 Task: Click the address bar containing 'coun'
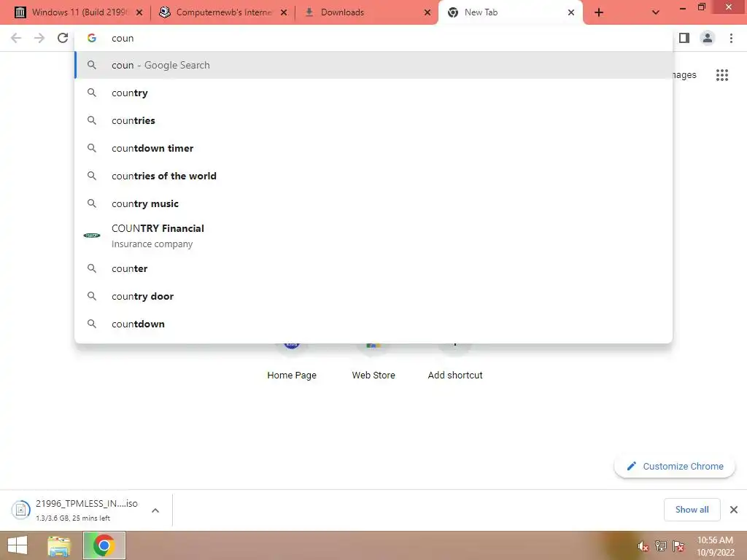tap(373, 38)
